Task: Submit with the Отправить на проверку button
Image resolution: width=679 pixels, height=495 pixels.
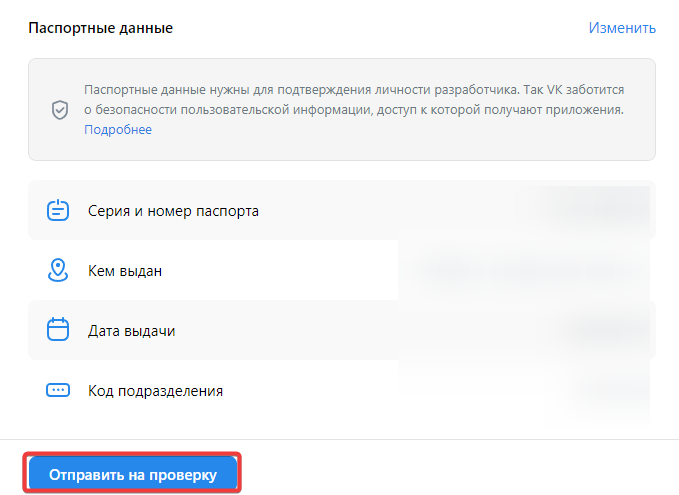Action: tap(133, 475)
